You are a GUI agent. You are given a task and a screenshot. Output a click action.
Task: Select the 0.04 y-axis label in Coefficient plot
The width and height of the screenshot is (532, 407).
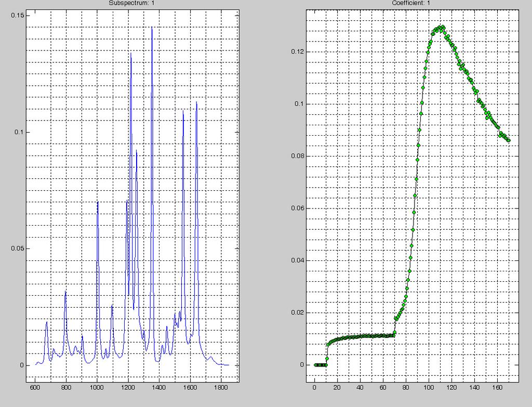[297, 260]
